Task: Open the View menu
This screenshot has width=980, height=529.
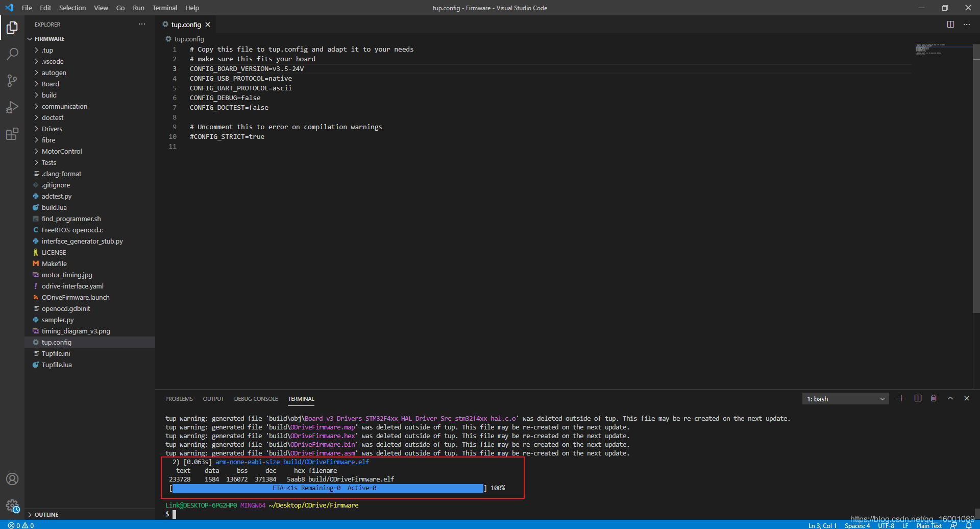Action: [101, 8]
